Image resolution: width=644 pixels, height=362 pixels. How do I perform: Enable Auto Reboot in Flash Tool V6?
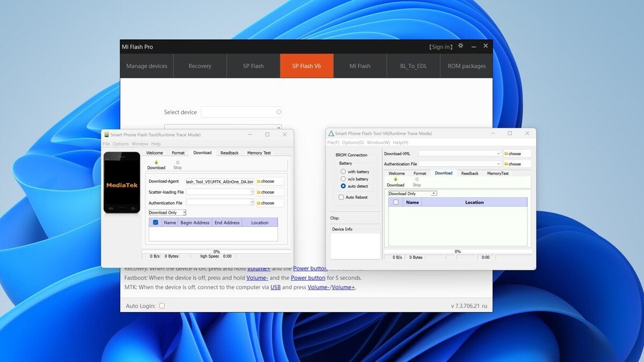tap(341, 197)
